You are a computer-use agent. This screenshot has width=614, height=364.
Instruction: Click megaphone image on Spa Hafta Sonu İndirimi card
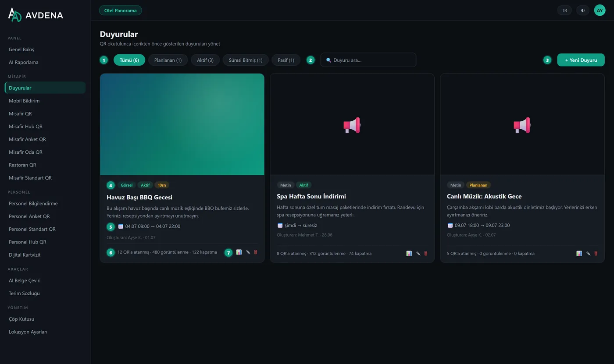pos(352,125)
